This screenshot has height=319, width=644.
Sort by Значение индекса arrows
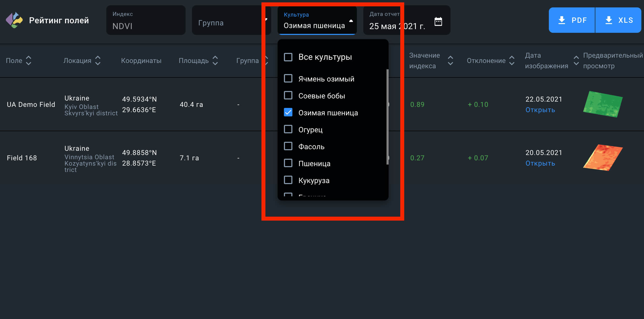[450, 61]
